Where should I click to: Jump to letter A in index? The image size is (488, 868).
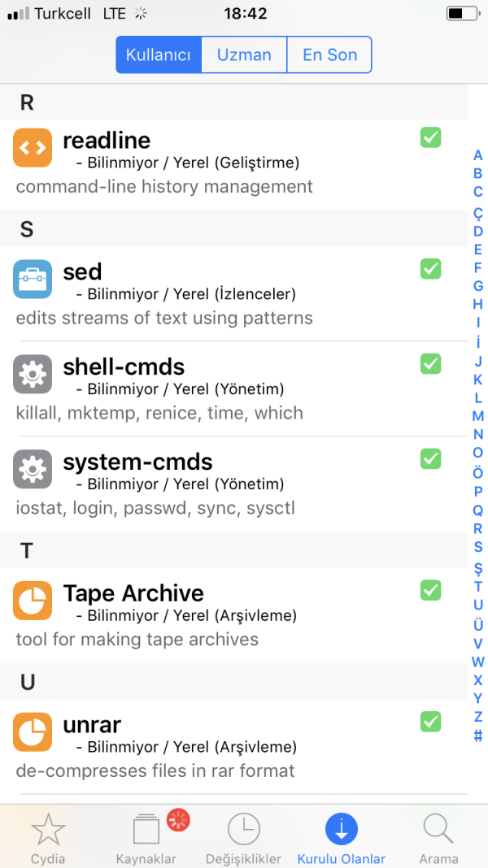click(x=478, y=155)
